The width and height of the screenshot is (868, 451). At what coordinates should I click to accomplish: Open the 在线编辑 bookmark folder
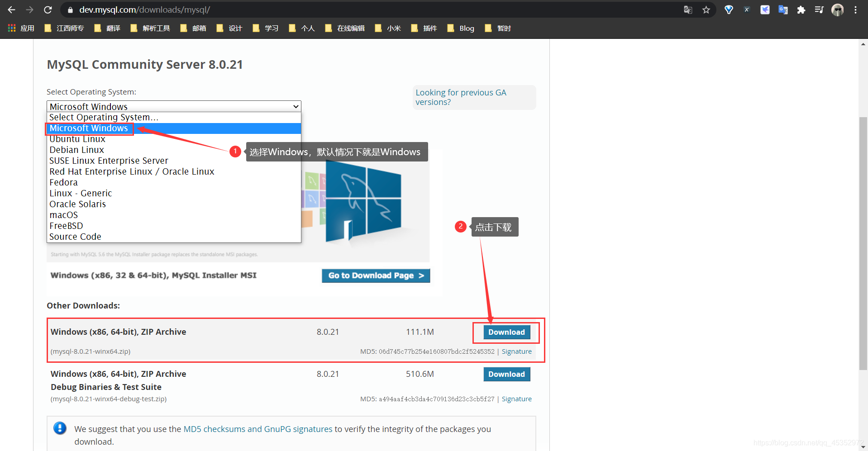click(345, 28)
